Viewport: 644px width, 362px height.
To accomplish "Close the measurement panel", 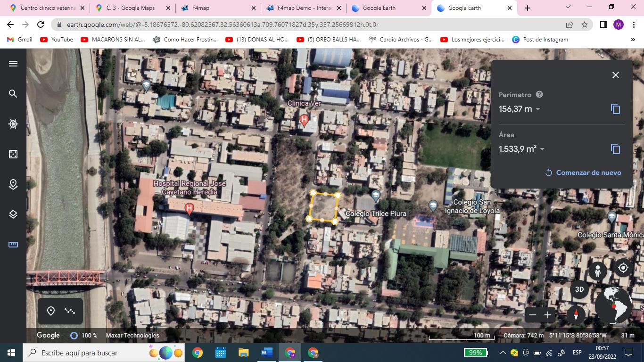I will [615, 75].
